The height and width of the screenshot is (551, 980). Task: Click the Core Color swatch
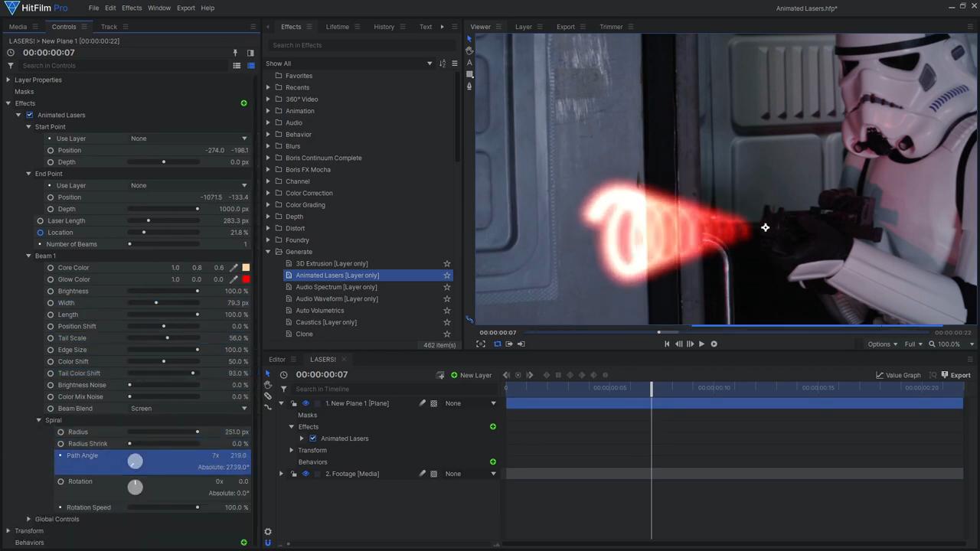click(x=246, y=268)
